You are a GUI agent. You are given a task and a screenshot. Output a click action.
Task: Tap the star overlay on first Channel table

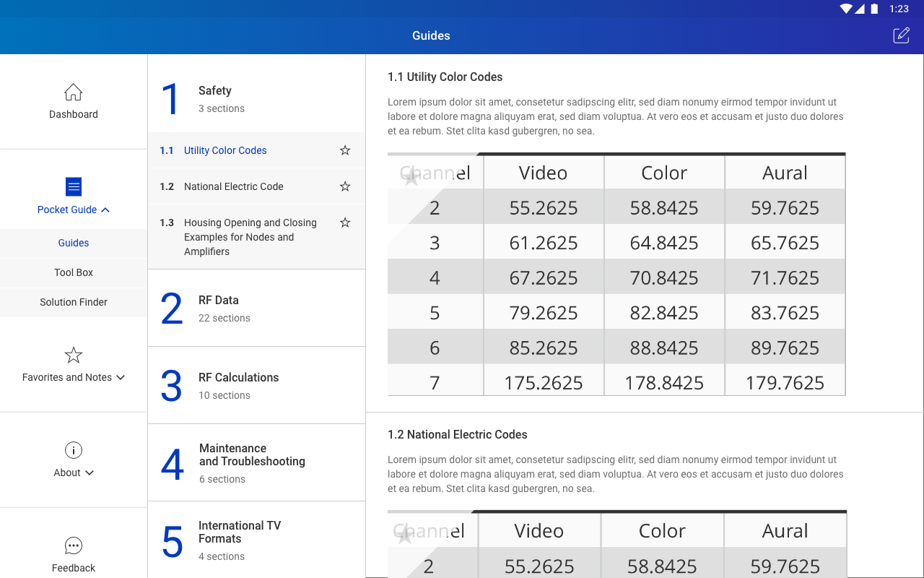pos(411,178)
